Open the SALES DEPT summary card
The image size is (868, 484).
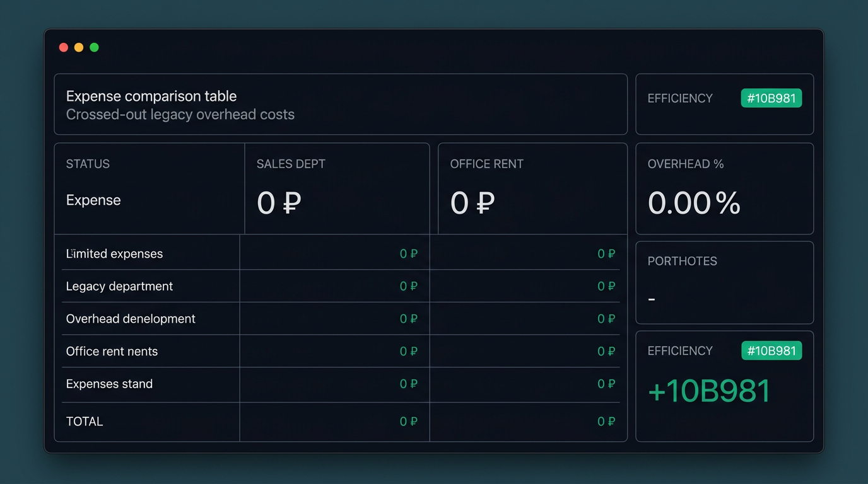point(337,188)
